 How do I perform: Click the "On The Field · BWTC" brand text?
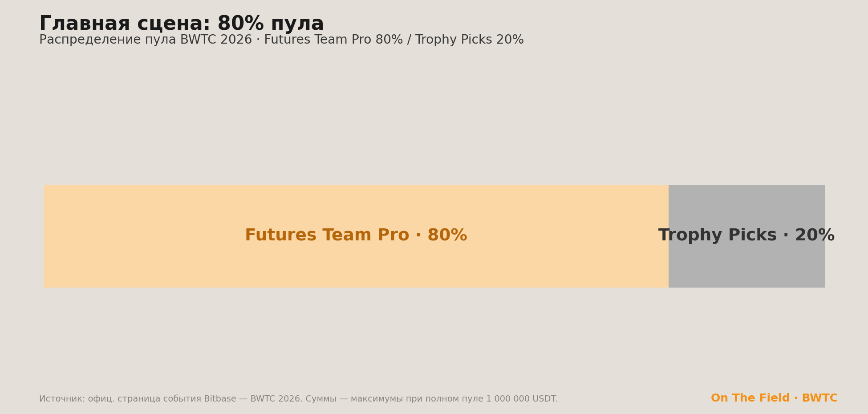pyautogui.click(x=774, y=398)
